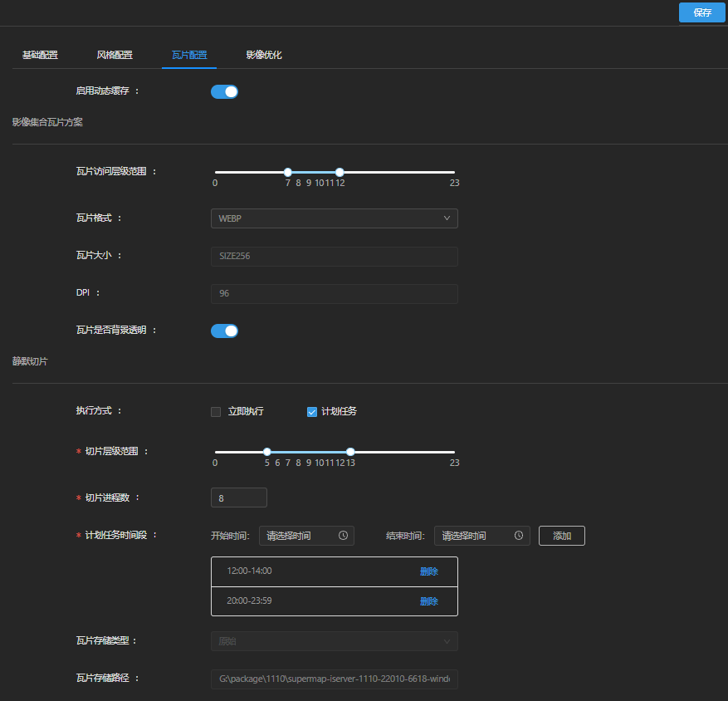Click the 保存 button
Screen dimensions: 728x701
coord(702,12)
